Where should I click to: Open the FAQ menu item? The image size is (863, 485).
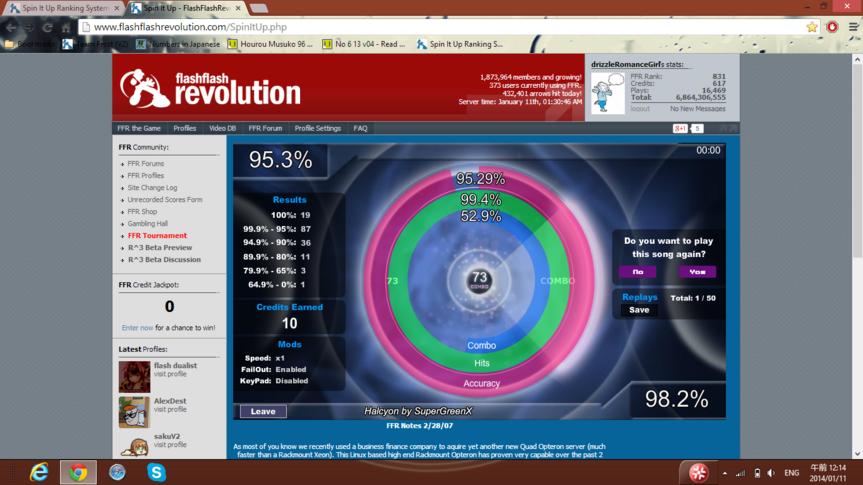tap(360, 128)
